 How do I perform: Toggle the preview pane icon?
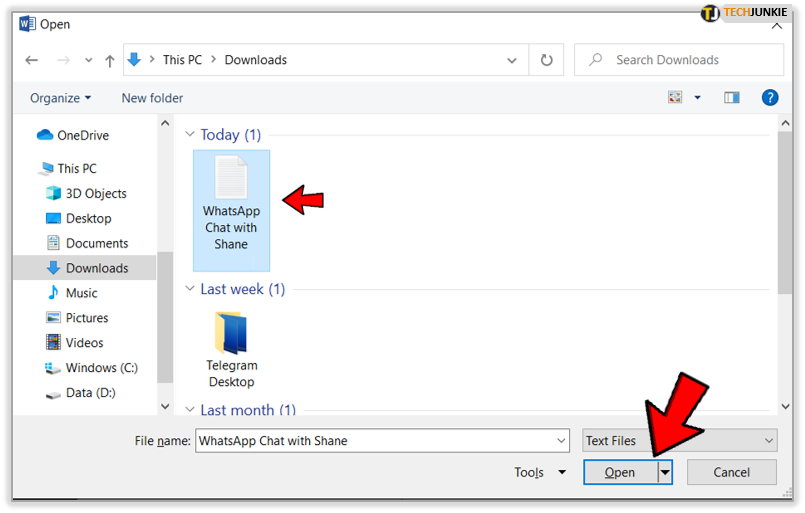(732, 98)
